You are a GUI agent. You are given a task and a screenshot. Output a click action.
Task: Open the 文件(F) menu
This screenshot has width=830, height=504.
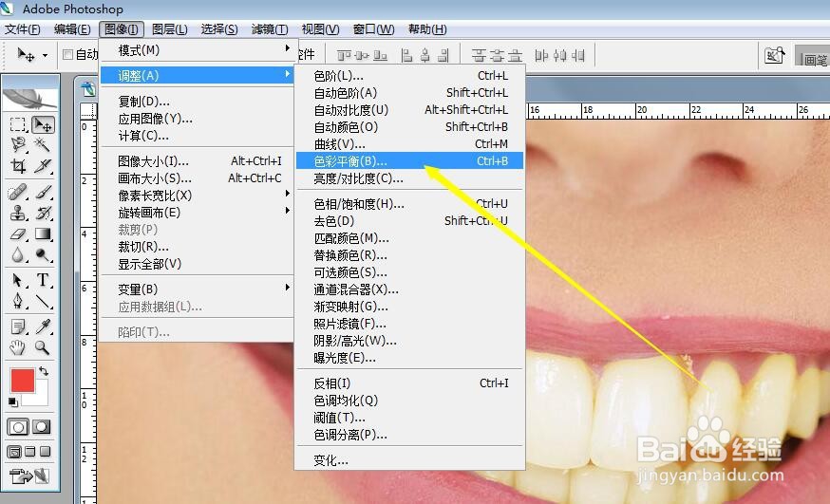tap(22, 29)
